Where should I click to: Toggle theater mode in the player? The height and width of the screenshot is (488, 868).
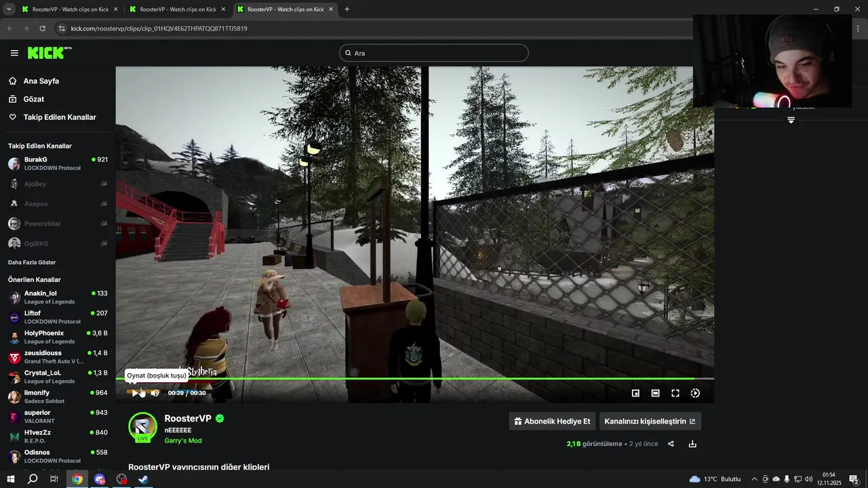[x=655, y=393]
